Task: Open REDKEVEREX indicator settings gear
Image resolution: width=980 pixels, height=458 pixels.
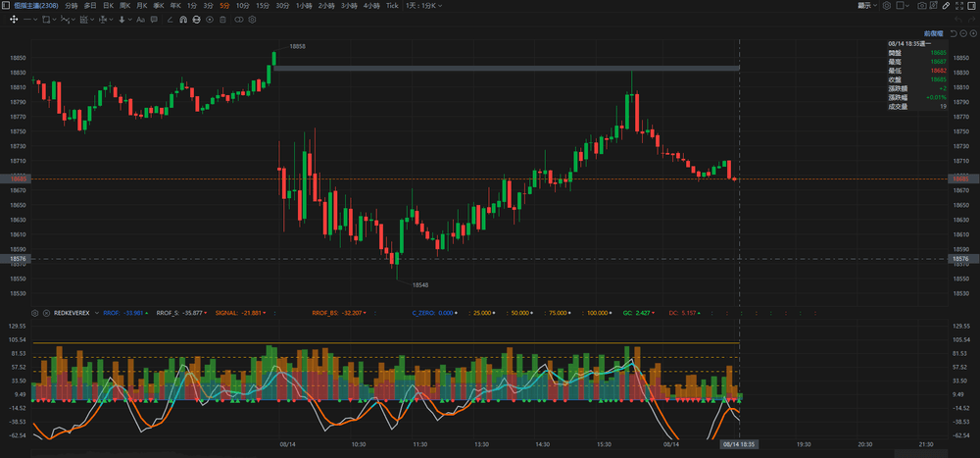Action: (x=35, y=312)
